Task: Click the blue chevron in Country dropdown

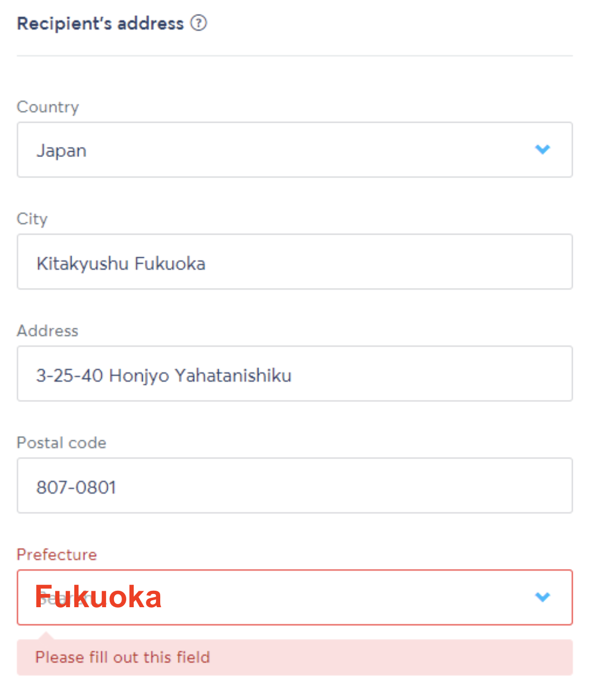Action: (x=542, y=150)
